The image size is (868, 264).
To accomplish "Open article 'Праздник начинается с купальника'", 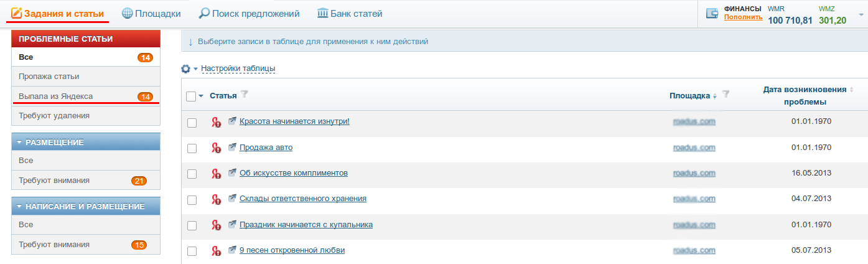I will pyautogui.click(x=306, y=224).
